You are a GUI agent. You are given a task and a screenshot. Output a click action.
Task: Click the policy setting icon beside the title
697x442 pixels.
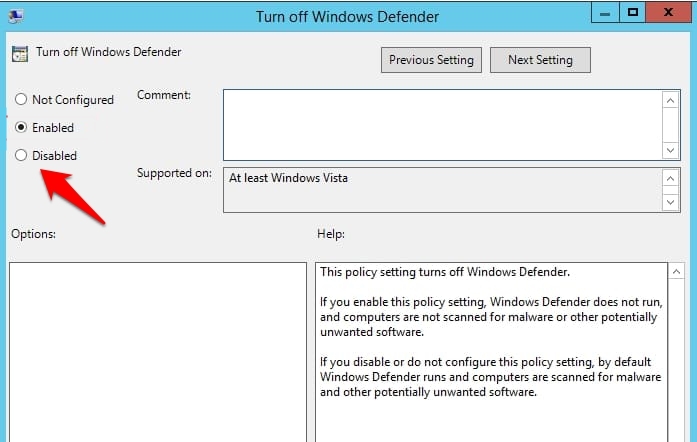[x=20, y=54]
